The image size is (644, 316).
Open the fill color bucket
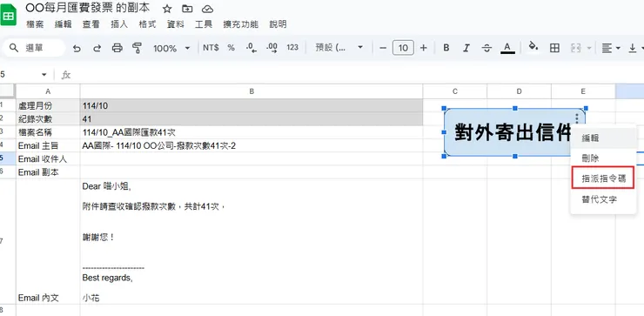tap(533, 46)
